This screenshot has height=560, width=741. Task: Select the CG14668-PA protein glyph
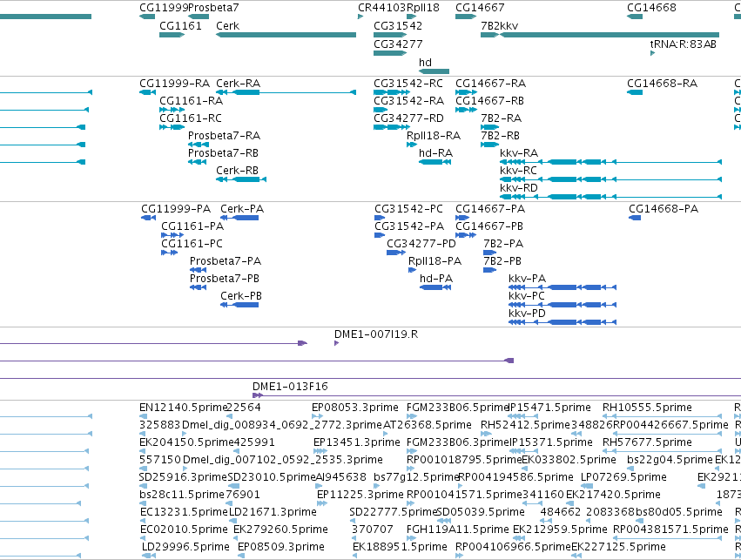coord(635,218)
